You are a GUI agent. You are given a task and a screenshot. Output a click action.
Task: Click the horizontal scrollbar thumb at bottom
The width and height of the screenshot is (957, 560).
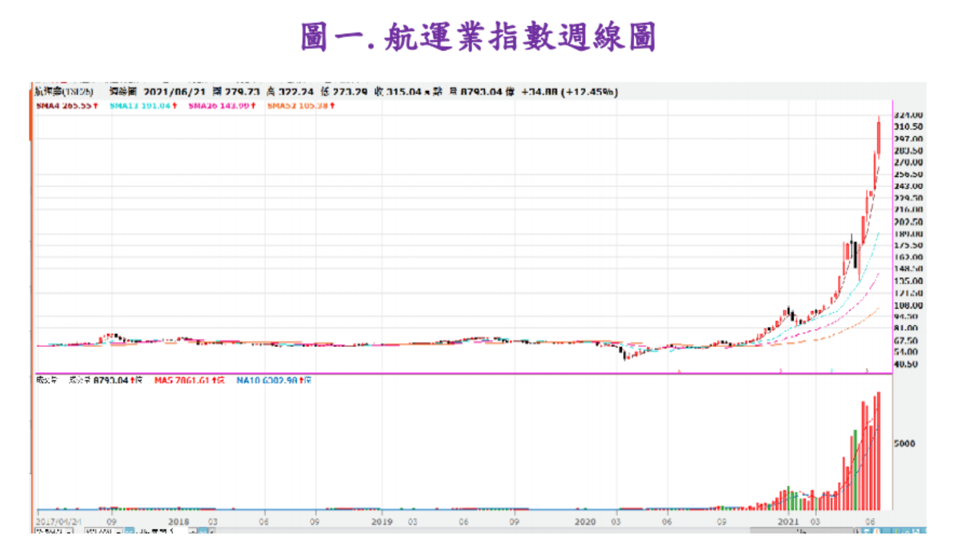pyautogui.click(x=801, y=531)
